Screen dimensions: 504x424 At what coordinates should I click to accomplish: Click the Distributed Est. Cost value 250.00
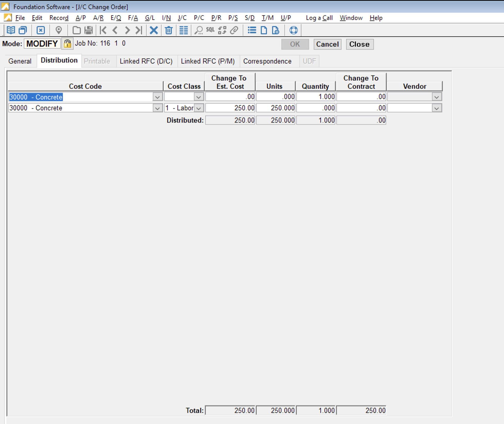click(230, 120)
